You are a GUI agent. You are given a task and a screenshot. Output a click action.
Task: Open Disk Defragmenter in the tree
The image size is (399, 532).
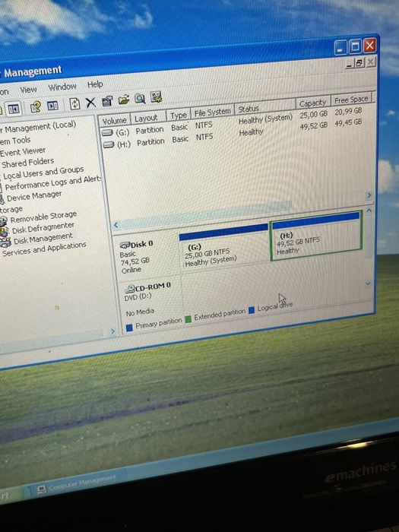coord(43,228)
